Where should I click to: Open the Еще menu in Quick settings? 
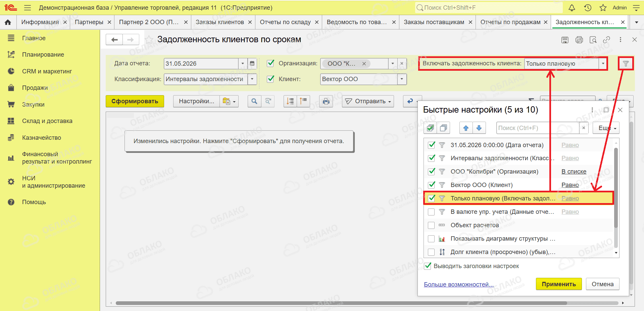pos(606,128)
